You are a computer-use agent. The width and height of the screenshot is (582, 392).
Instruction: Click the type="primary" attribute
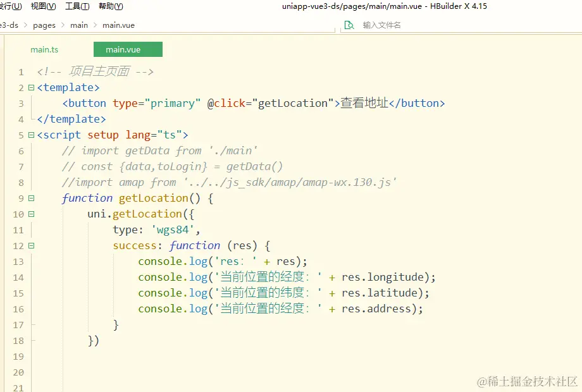[x=157, y=103]
